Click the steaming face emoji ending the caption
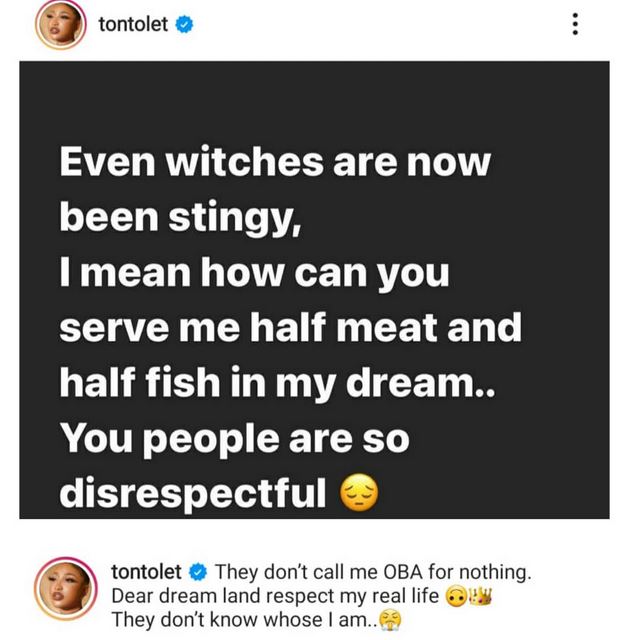The height and width of the screenshot is (640, 623). click(389, 620)
